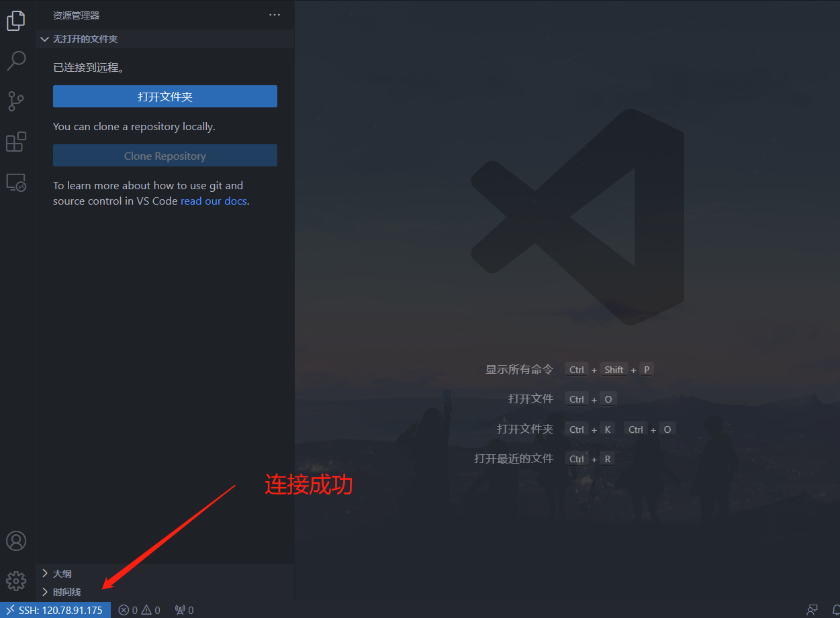The height and width of the screenshot is (618, 840).
Task: Open the Manage gear icon
Action: [x=16, y=581]
